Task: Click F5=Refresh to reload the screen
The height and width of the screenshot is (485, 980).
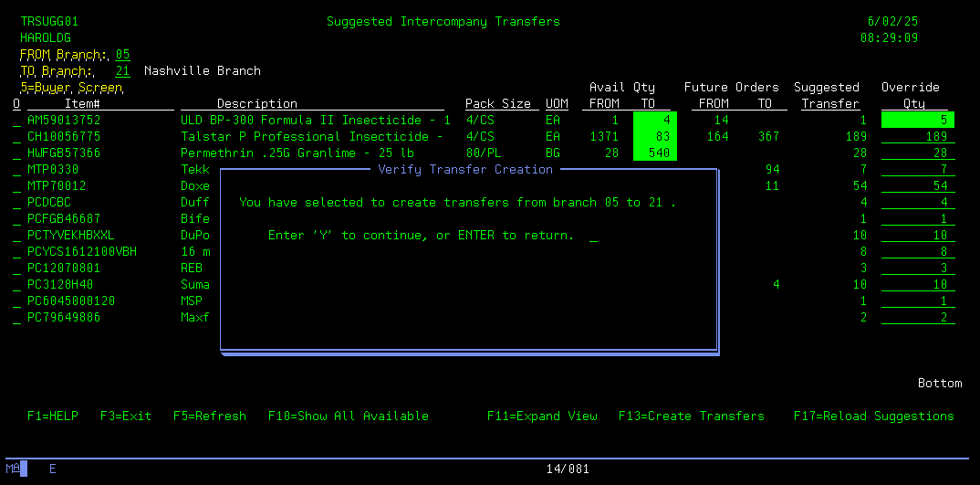Action: pos(210,416)
